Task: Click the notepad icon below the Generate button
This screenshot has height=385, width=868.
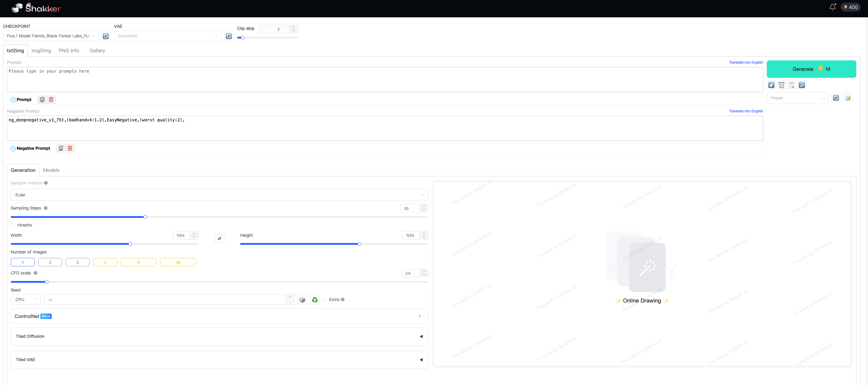Action: tap(792, 85)
